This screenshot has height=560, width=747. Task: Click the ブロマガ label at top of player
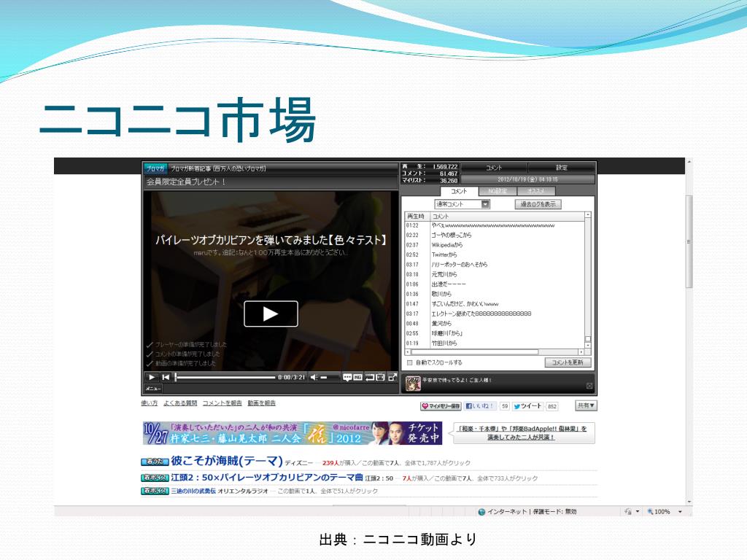coord(155,168)
